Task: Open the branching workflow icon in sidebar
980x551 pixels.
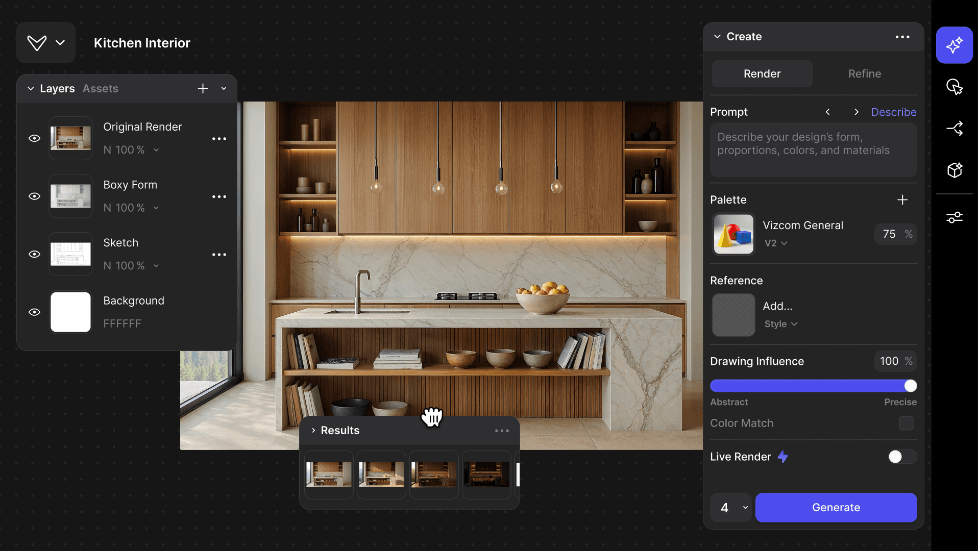Action: pos(954,128)
